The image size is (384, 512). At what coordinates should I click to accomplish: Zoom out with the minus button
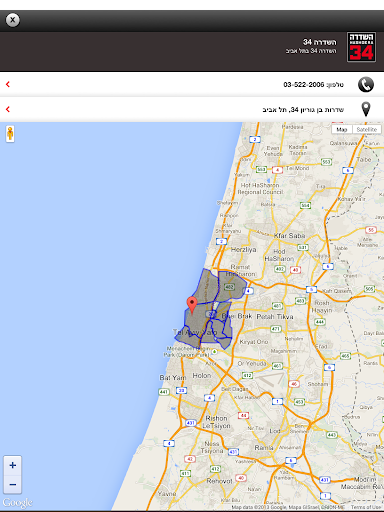(x=13, y=484)
